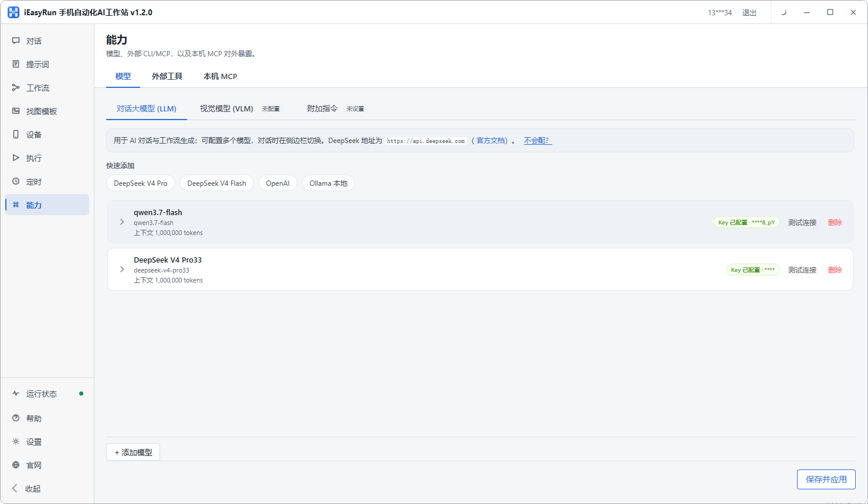Open the 设置 settings gear icon
The width and height of the screenshot is (868, 504).
point(16,442)
